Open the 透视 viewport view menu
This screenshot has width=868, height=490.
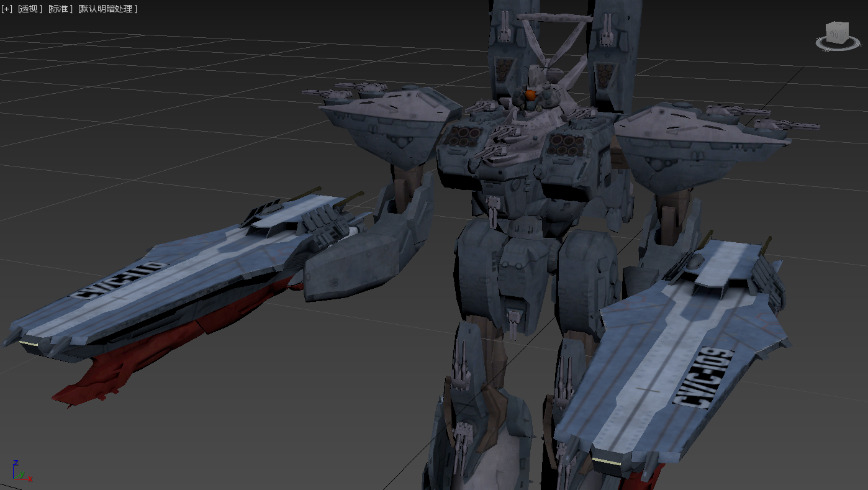pos(30,9)
